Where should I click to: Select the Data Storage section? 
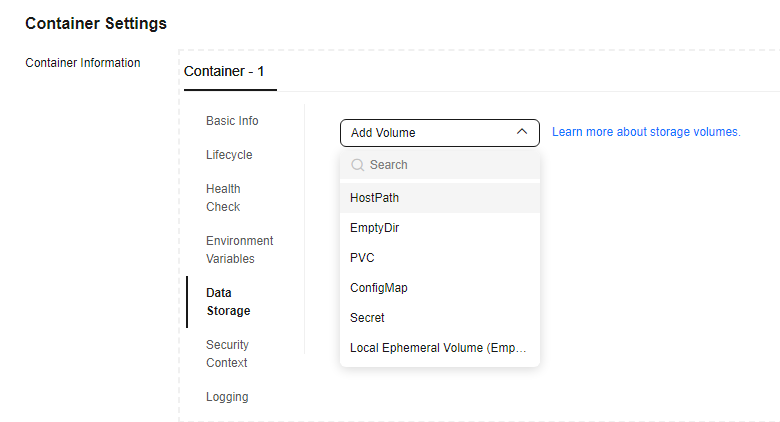pyautogui.click(x=228, y=302)
